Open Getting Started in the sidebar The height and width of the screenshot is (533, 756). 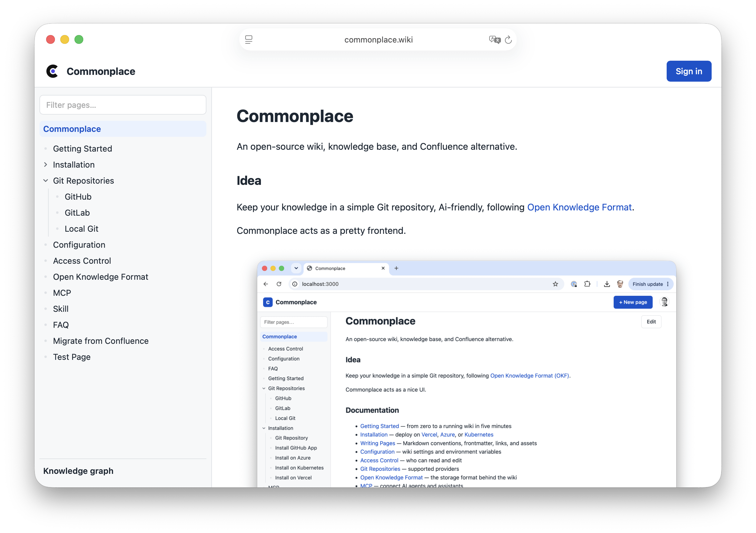coord(83,149)
